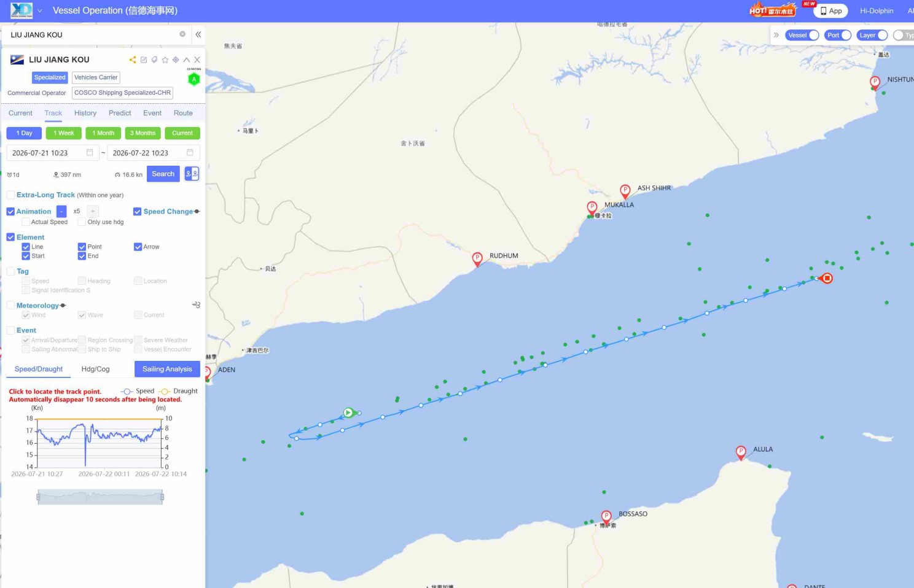
Task: Click the NISHTUN port pin
Action: pos(875,82)
